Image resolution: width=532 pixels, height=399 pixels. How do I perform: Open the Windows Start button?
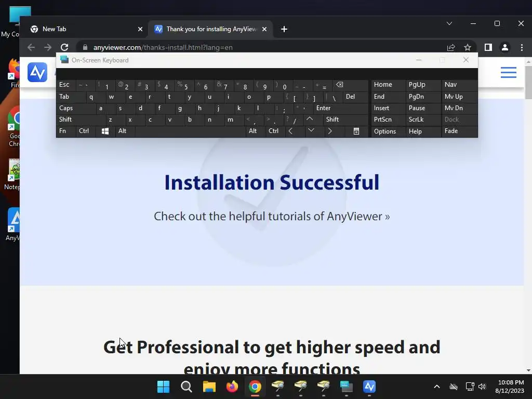(163, 387)
